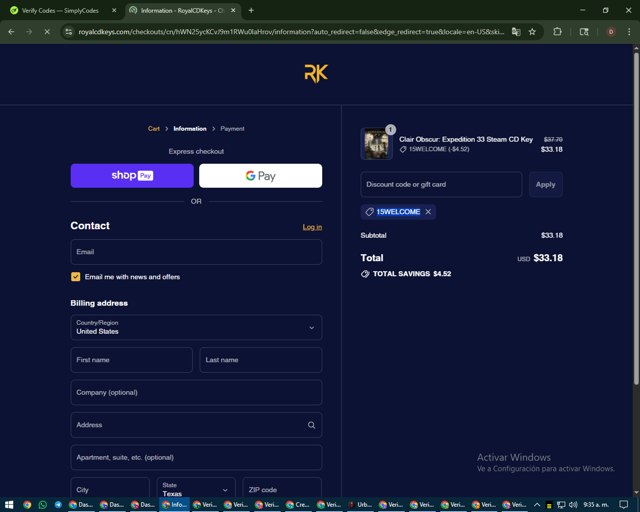The height and width of the screenshot is (512, 640).
Task: Remove the 15WELCOME discount code
Action: click(428, 211)
